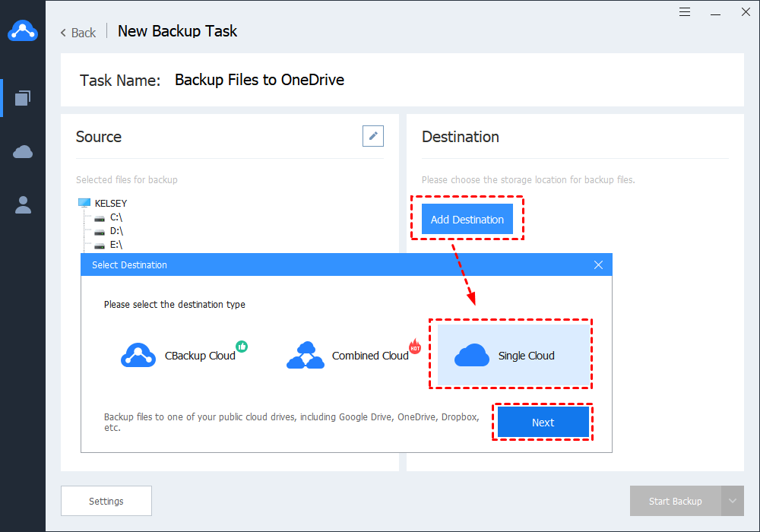Open the cloud storage sidebar tab
Viewport: 760px width, 532px height.
pyautogui.click(x=23, y=152)
